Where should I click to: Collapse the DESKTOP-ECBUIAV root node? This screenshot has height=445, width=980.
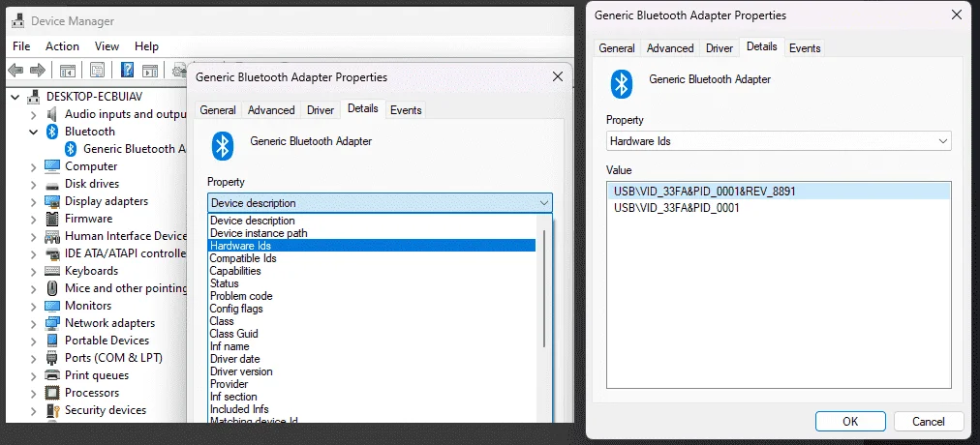[x=15, y=97]
